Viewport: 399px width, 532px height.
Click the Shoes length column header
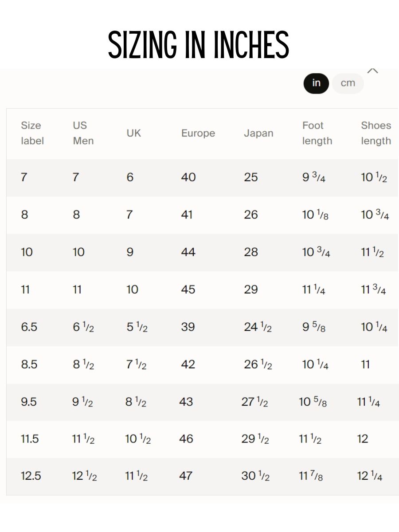(x=376, y=133)
